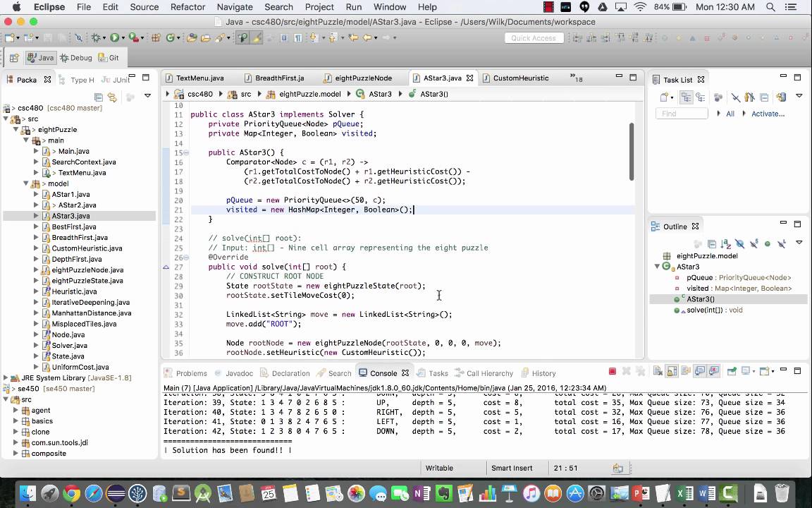Screen dimensions: 812x508
Task: Click Collapse All in Package Explorer
Action: pos(99,97)
